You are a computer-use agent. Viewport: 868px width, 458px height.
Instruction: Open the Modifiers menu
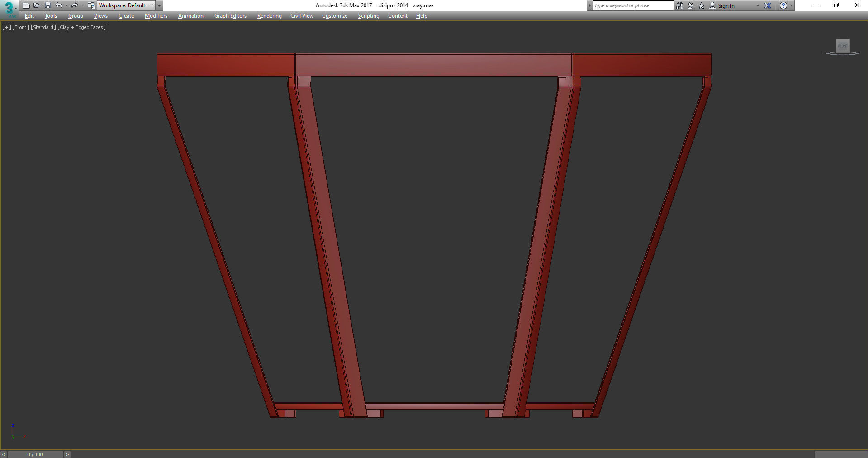(156, 16)
